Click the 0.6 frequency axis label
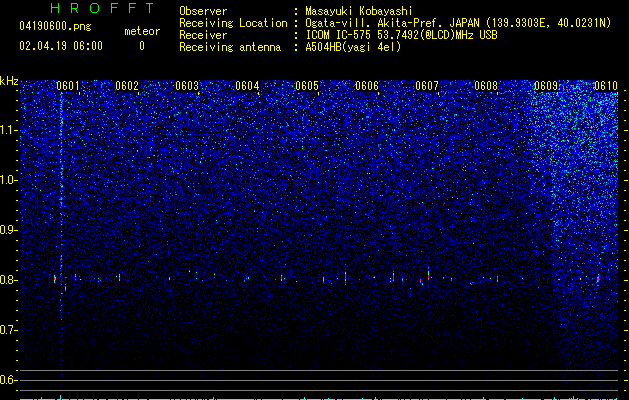The width and height of the screenshot is (629, 400). pos(8,380)
